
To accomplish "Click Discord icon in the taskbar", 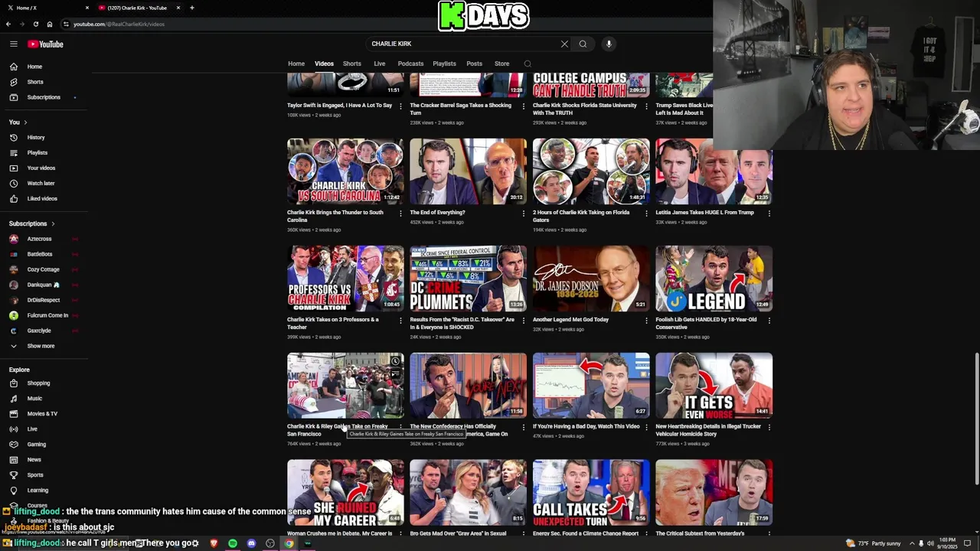I will [251, 543].
